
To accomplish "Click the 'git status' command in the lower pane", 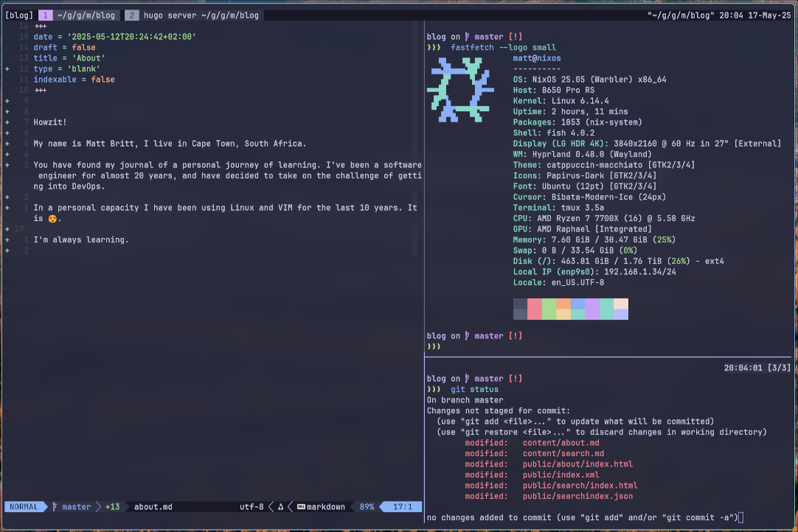I will point(475,389).
